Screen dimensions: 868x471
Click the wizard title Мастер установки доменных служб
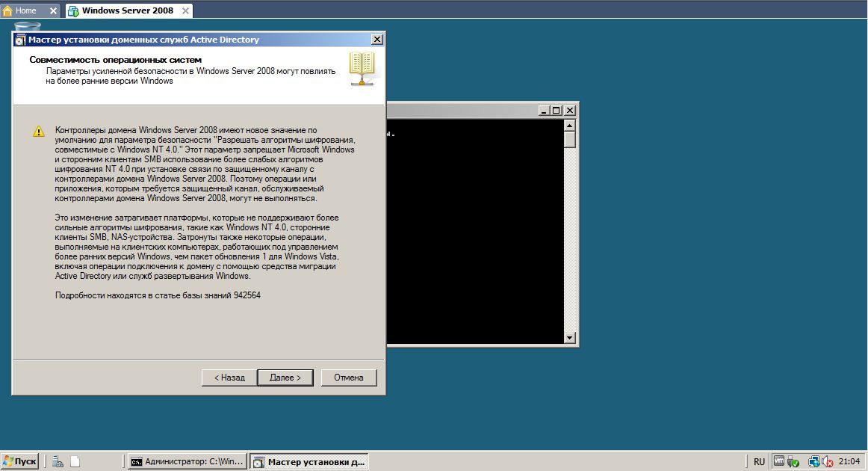point(143,40)
